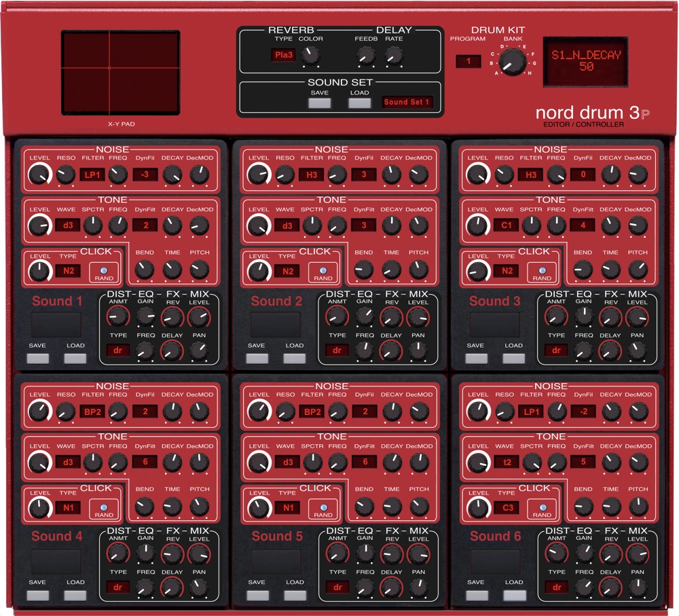
Task: Click Sound Set LOAD button
Action: pyautogui.click(x=359, y=103)
